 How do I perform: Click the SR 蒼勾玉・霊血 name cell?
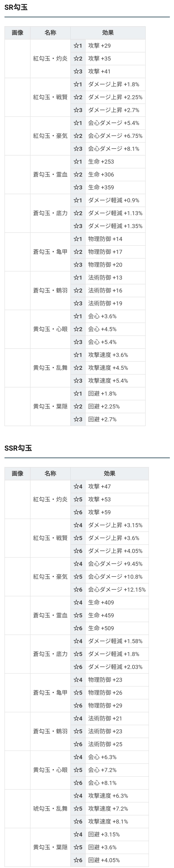(x=50, y=175)
